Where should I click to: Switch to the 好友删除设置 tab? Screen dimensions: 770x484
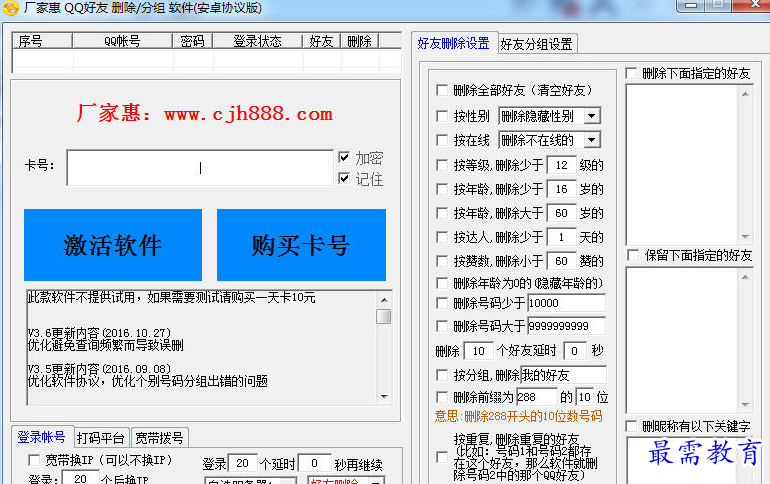click(x=453, y=43)
